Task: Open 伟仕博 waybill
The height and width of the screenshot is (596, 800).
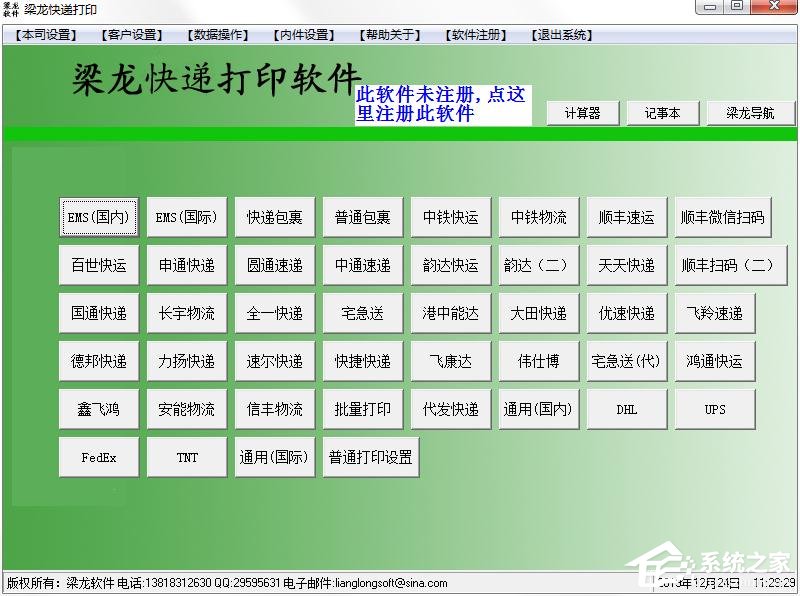Action: pos(539,361)
